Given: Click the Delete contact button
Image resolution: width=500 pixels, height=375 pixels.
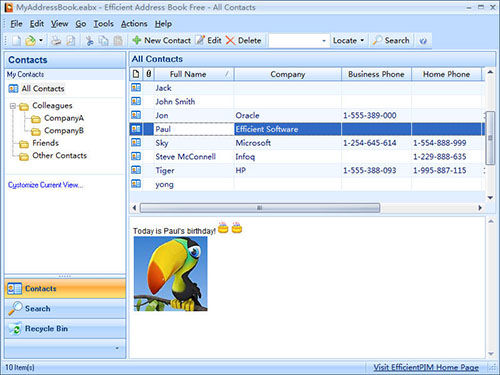Looking at the screenshot, I should tap(244, 40).
